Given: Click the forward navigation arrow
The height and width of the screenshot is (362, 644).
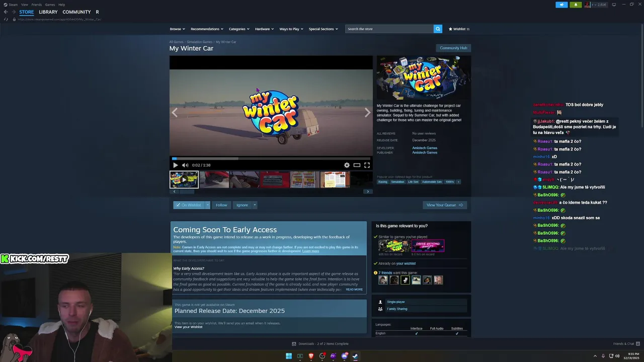Looking at the screenshot, I should point(13,12).
